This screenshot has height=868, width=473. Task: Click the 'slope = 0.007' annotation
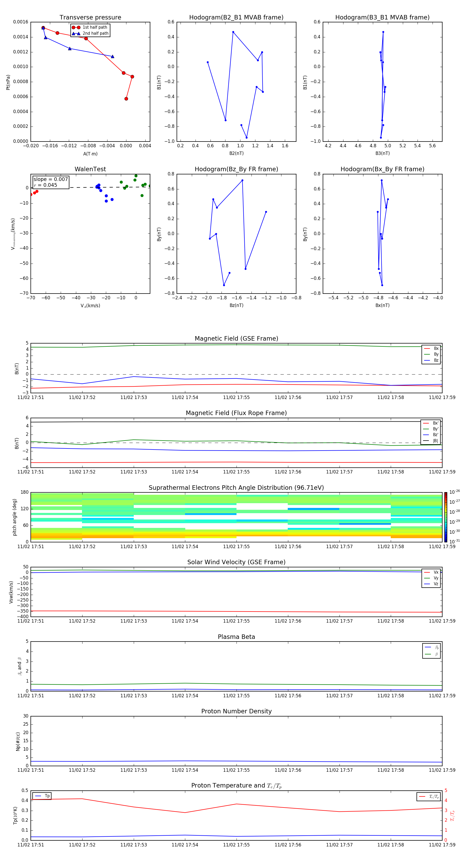[x=51, y=179]
